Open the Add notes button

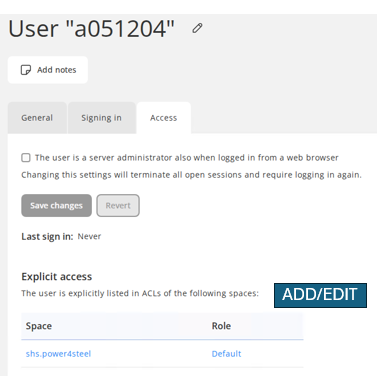click(48, 70)
